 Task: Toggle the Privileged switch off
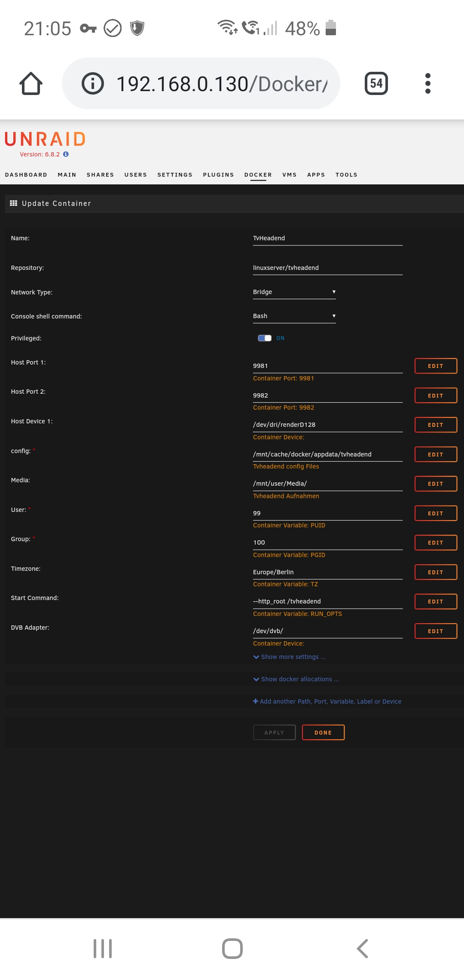pos(265,338)
